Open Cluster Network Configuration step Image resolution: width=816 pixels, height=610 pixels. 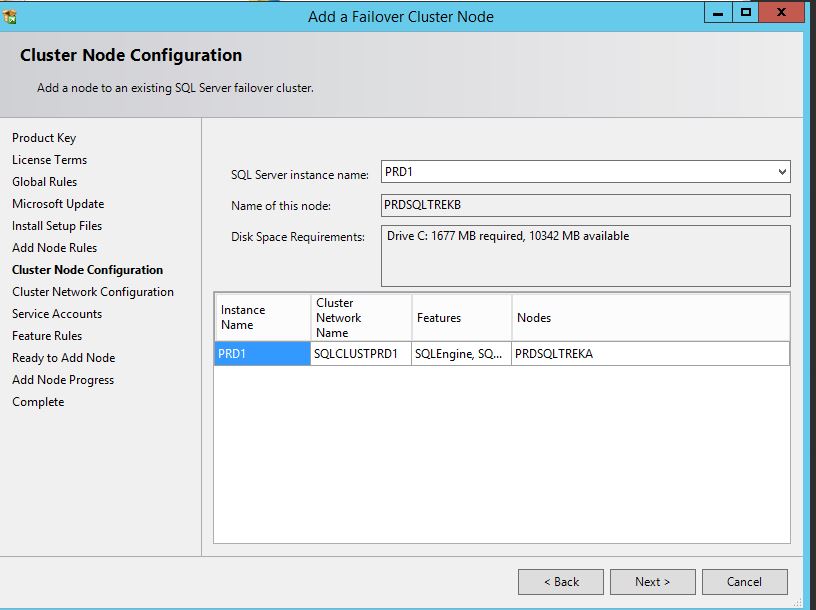coord(93,292)
